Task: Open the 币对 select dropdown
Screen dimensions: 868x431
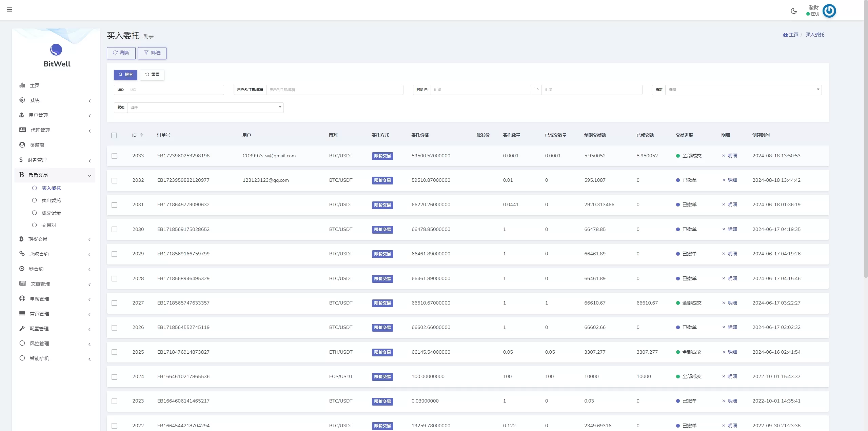Action: tap(743, 90)
